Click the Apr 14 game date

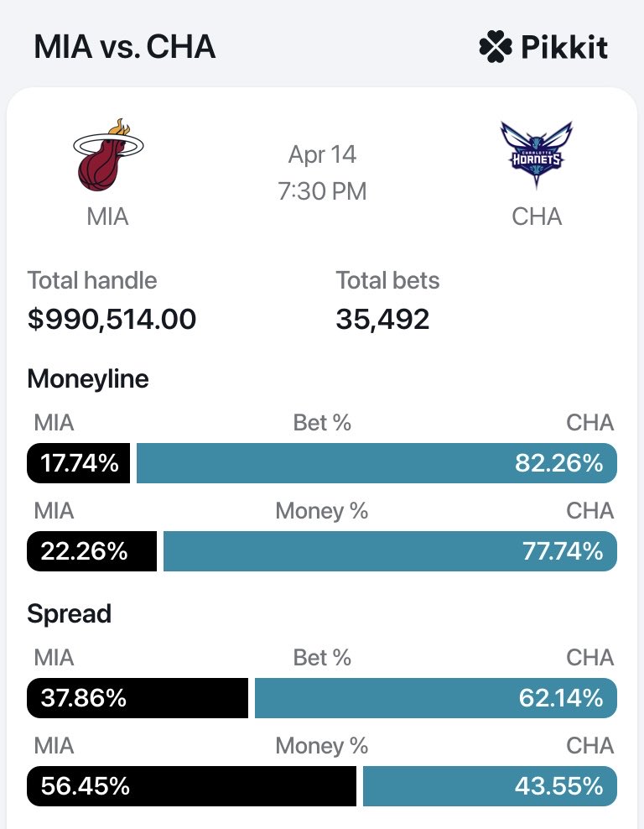click(x=322, y=154)
